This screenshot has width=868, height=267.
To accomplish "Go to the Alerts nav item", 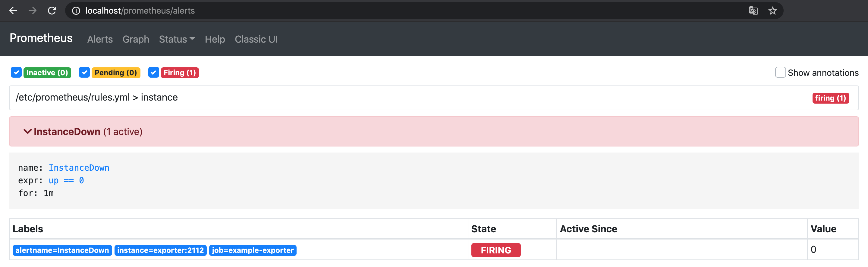I will [x=100, y=39].
